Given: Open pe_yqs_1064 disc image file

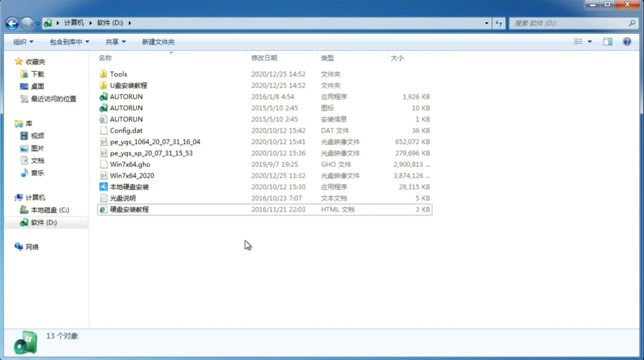Looking at the screenshot, I should (x=155, y=141).
